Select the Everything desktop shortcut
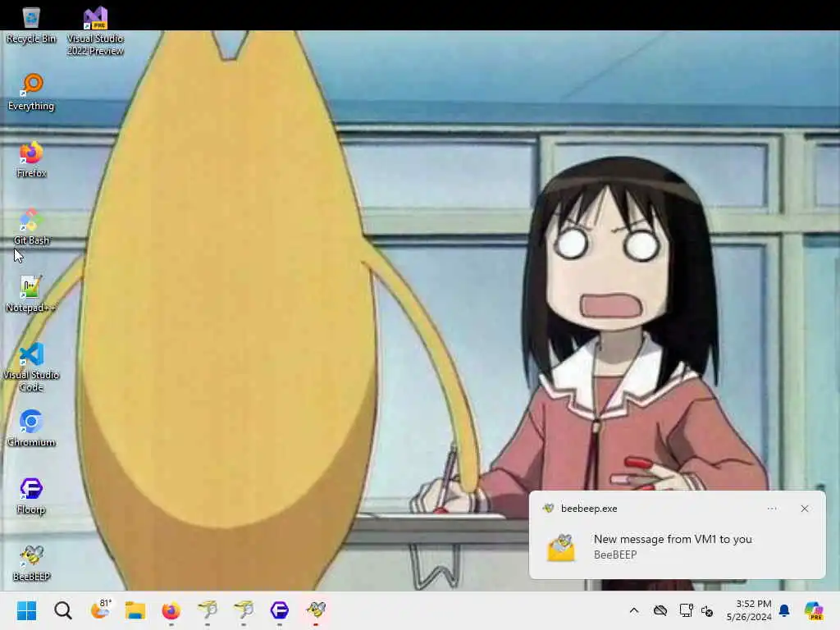 click(31, 92)
